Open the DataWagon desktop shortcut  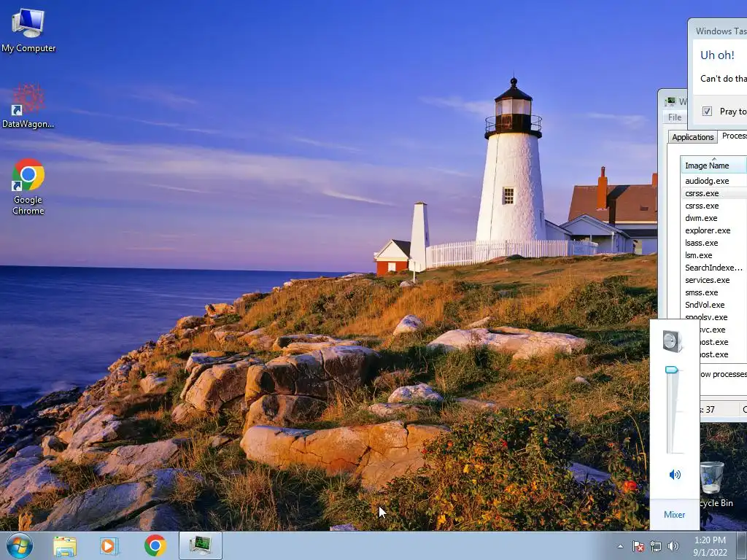28,106
